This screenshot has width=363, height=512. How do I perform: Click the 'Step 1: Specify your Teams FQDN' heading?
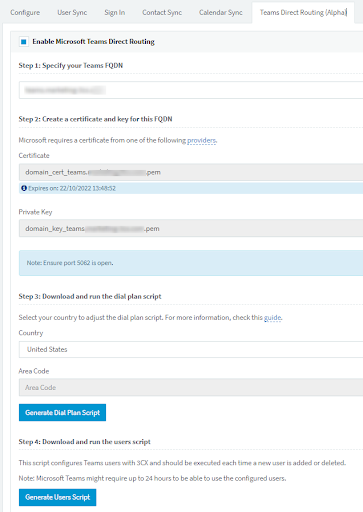tap(71, 66)
